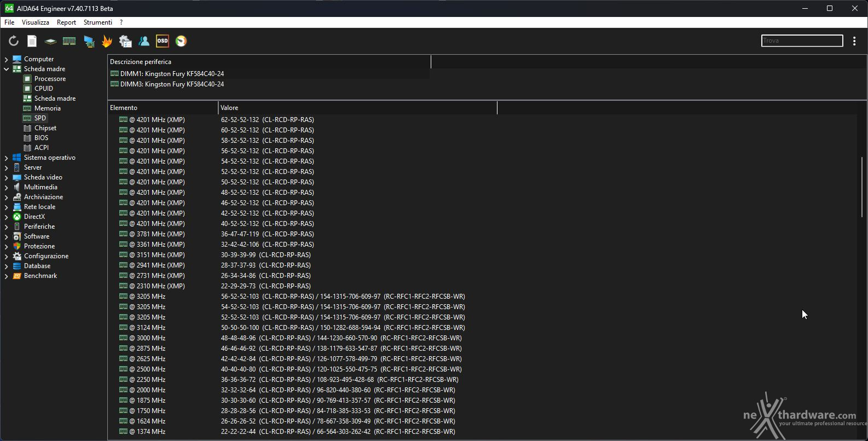Click the Elemento column header
The width and height of the screenshot is (868, 441).
pyautogui.click(x=163, y=108)
